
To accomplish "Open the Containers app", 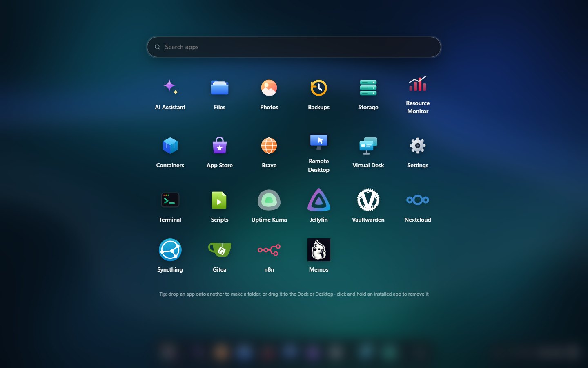I will (170, 146).
